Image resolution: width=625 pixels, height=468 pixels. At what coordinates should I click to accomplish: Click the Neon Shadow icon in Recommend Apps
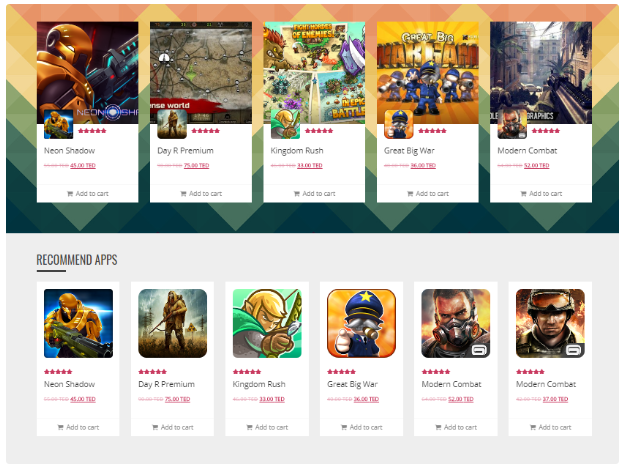78,323
